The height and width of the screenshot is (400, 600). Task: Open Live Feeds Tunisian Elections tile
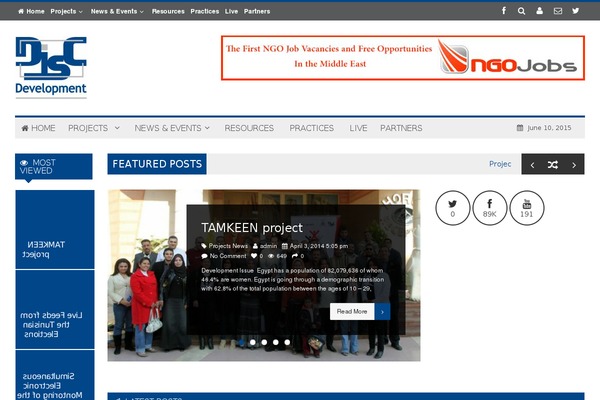55,310
